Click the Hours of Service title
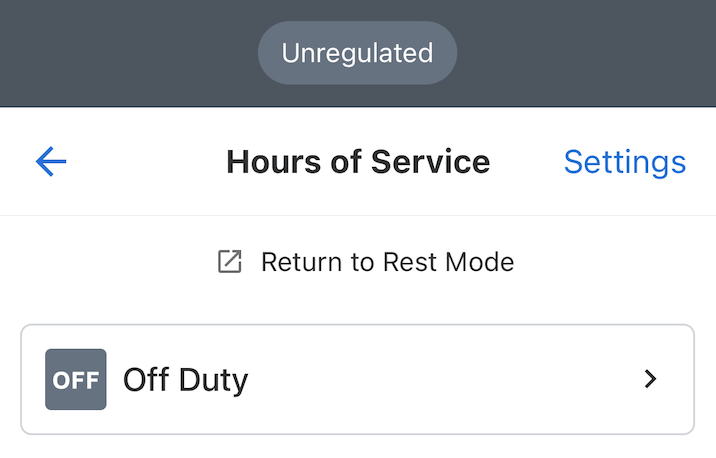 tap(358, 162)
